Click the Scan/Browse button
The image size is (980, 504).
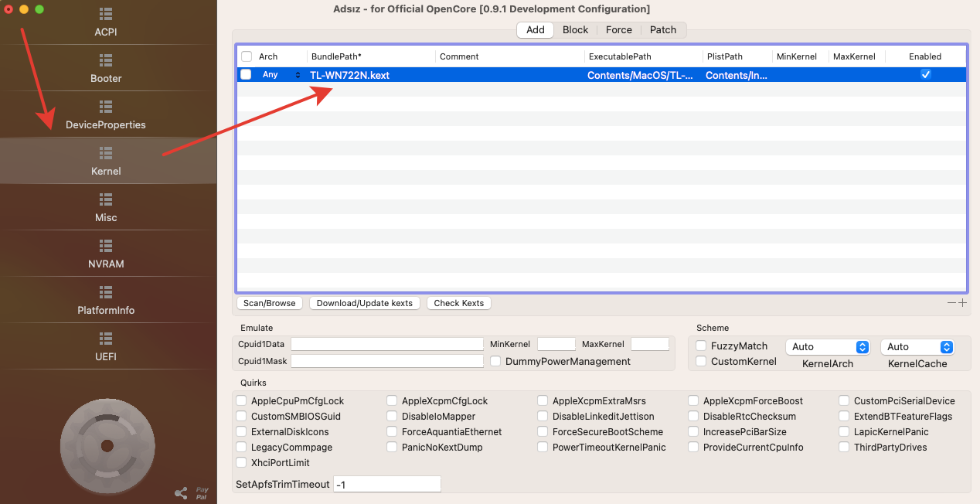(270, 303)
